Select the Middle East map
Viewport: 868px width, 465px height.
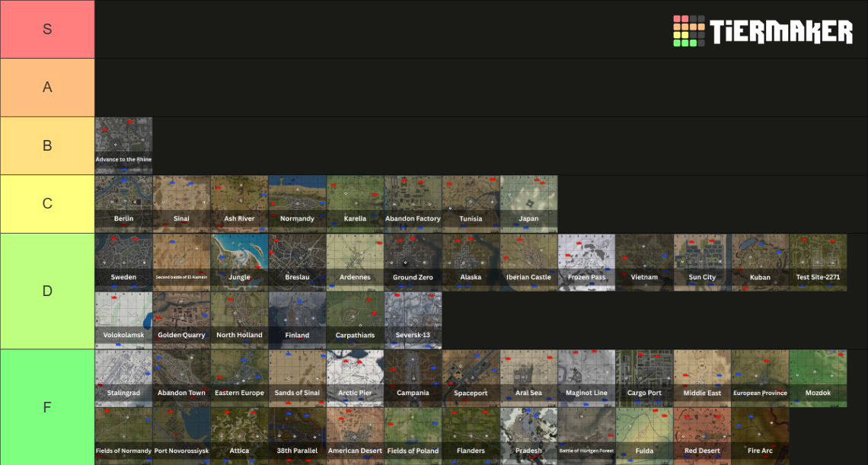pos(702,378)
